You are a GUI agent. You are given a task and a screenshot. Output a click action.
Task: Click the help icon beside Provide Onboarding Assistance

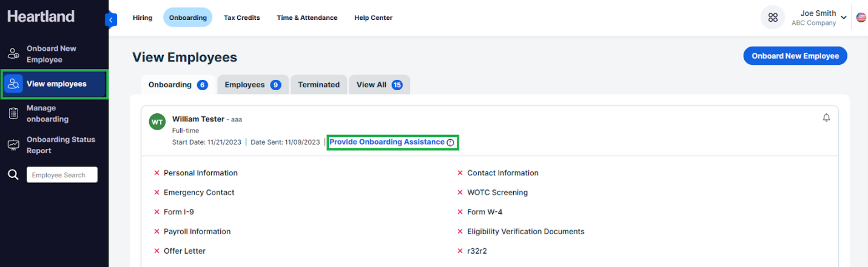pos(450,142)
